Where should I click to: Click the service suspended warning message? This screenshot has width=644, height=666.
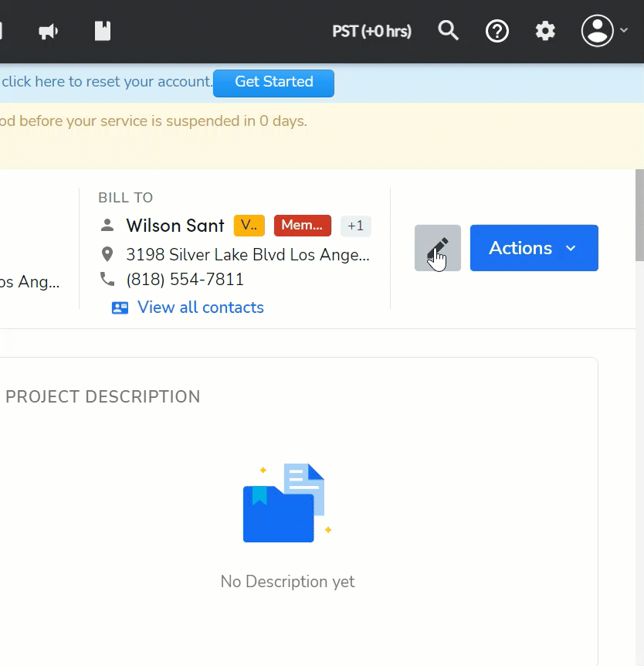154,121
